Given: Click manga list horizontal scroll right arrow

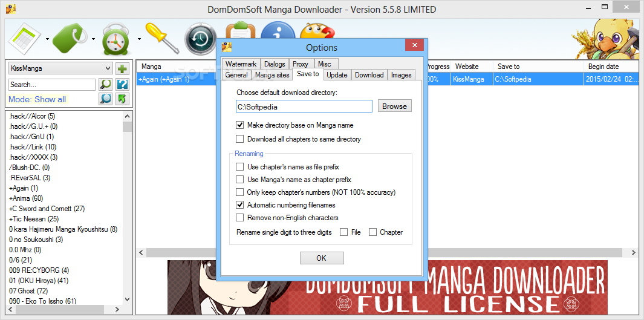Looking at the screenshot, I should click(117, 309).
